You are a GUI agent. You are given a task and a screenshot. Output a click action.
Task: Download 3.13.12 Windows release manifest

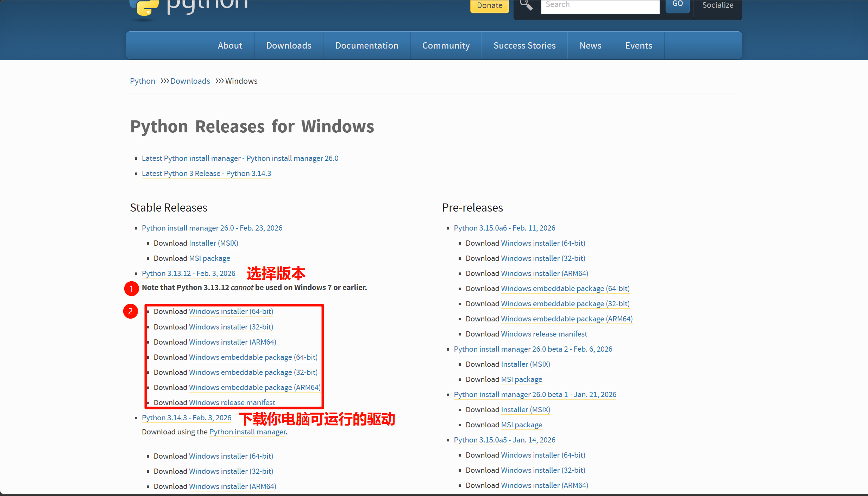(x=232, y=403)
